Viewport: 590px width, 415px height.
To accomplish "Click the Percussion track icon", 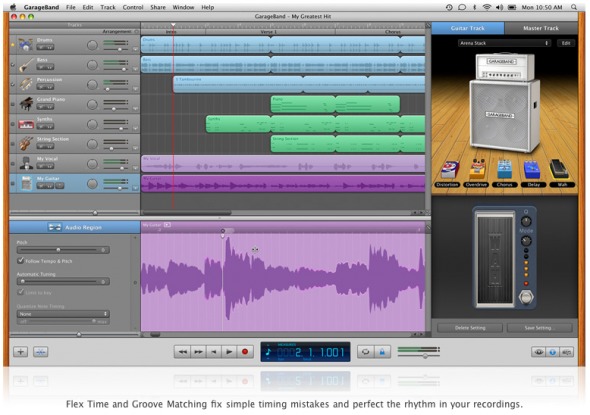I will click(x=26, y=84).
